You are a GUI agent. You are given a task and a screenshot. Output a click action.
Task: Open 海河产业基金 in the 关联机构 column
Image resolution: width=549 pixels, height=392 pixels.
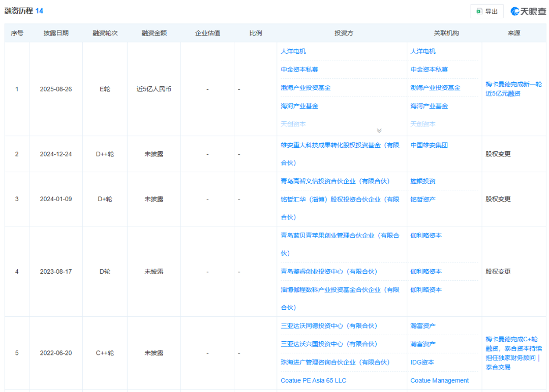pyautogui.click(x=429, y=106)
